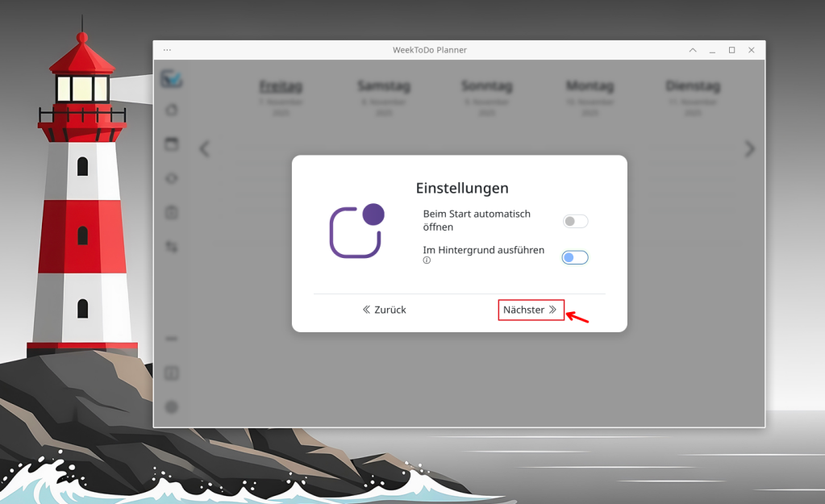This screenshot has width=825, height=504.
Task: Click the Samstag day heading
Action: click(x=384, y=85)
